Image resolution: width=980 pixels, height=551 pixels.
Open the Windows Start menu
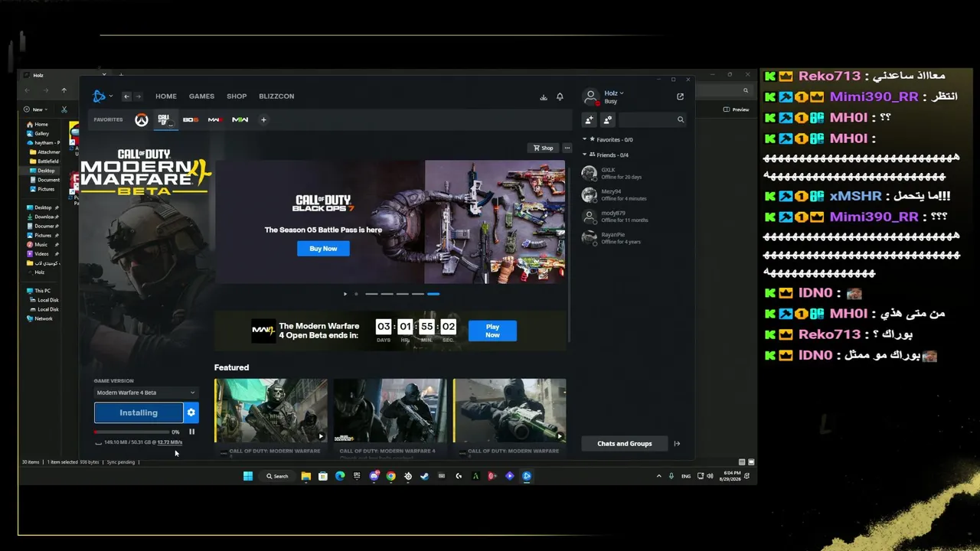coord(248,476)
